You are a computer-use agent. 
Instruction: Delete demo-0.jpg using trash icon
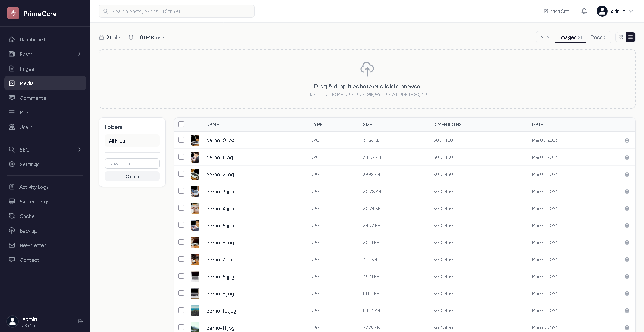627,140
